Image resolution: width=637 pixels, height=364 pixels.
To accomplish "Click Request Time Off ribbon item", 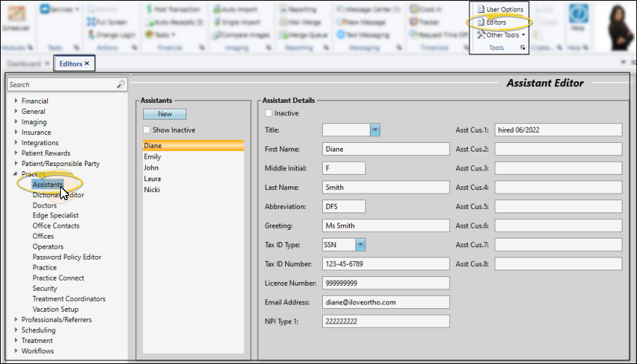I will coord(439,35).
